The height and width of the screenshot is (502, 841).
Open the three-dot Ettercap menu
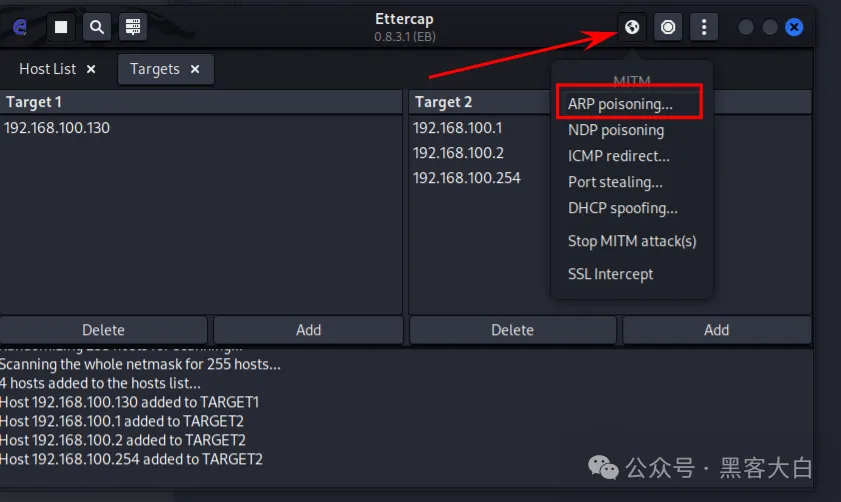(704, 27)
